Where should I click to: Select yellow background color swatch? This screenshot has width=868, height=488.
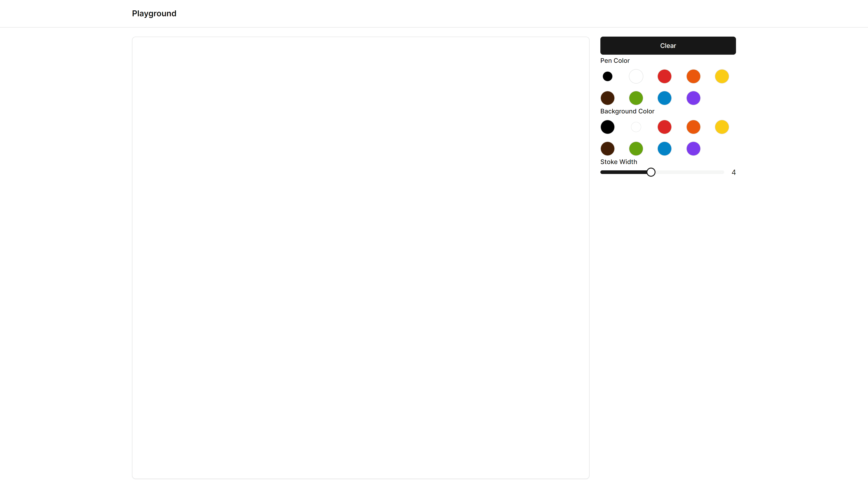[722, 127]
